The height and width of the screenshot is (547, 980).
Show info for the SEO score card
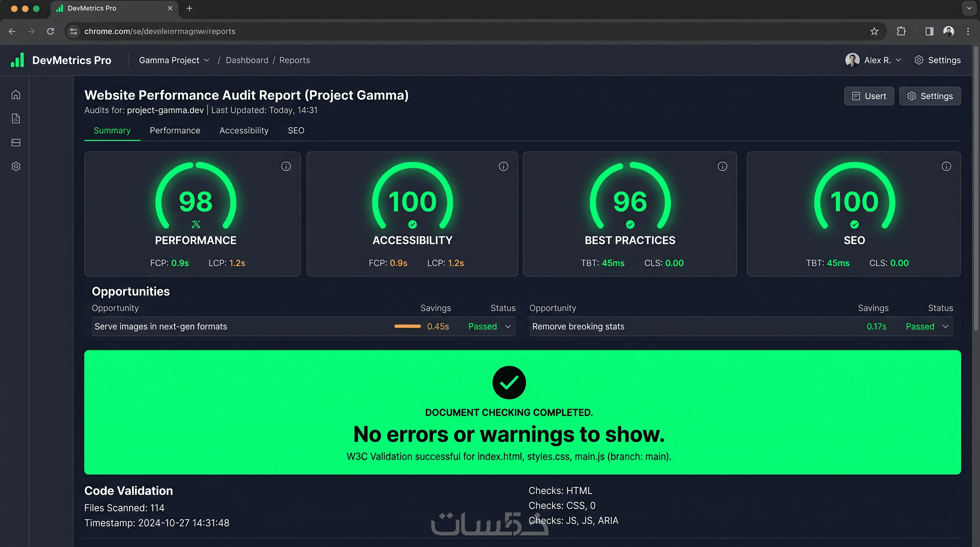coord(946,166)
